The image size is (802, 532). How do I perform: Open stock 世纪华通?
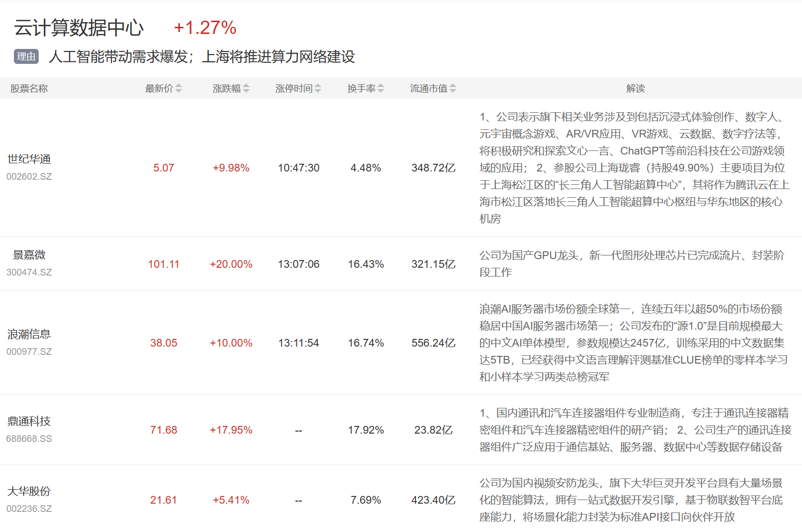point(29,159)
